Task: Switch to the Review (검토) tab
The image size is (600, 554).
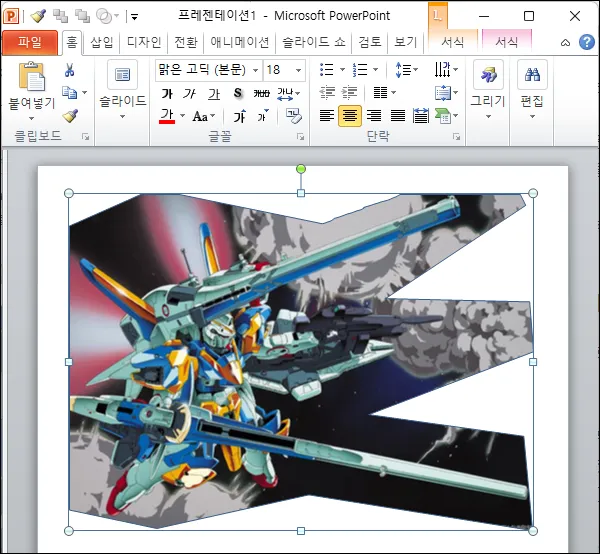Action: [x=370, y=42]
